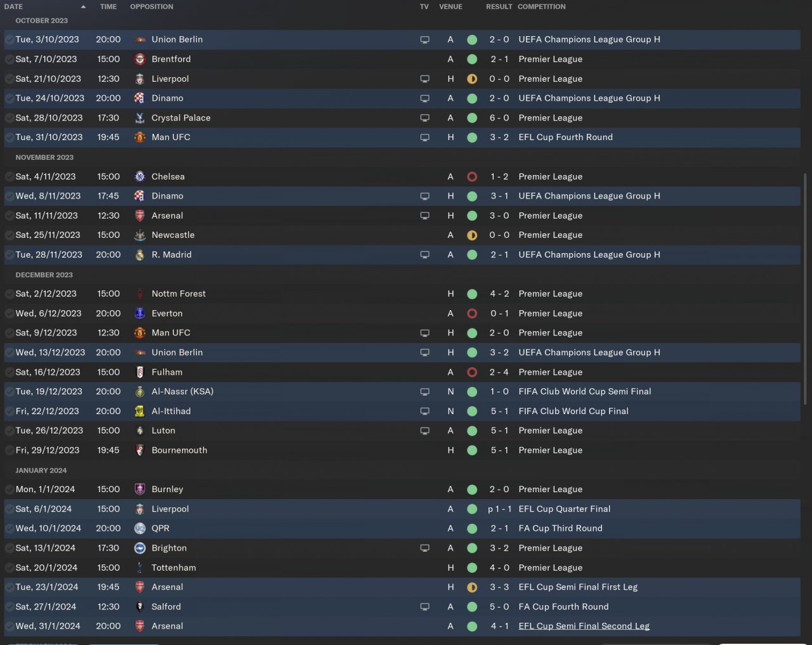Click the Real Madrid club badge
812x645 pixels.
[140, 255]
